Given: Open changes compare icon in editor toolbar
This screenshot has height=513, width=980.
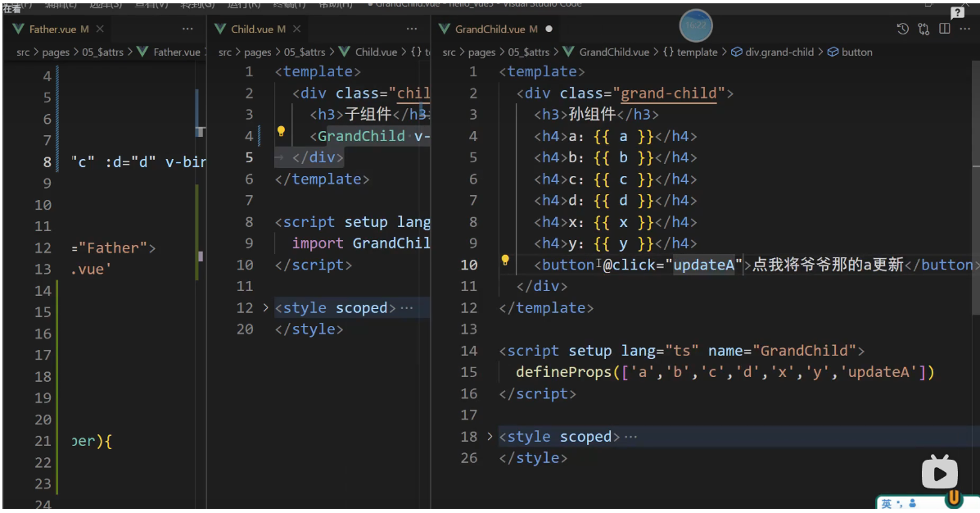Looking at the screenshot, I should click(x=924, y=30).
